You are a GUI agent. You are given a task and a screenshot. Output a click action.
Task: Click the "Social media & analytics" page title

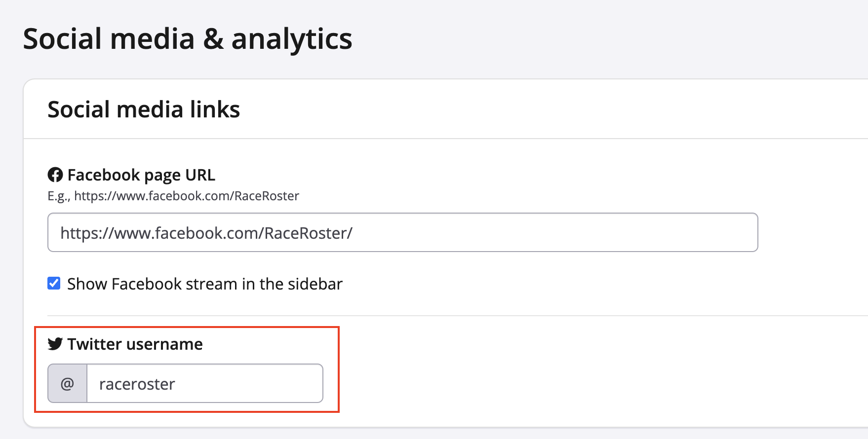188,39
